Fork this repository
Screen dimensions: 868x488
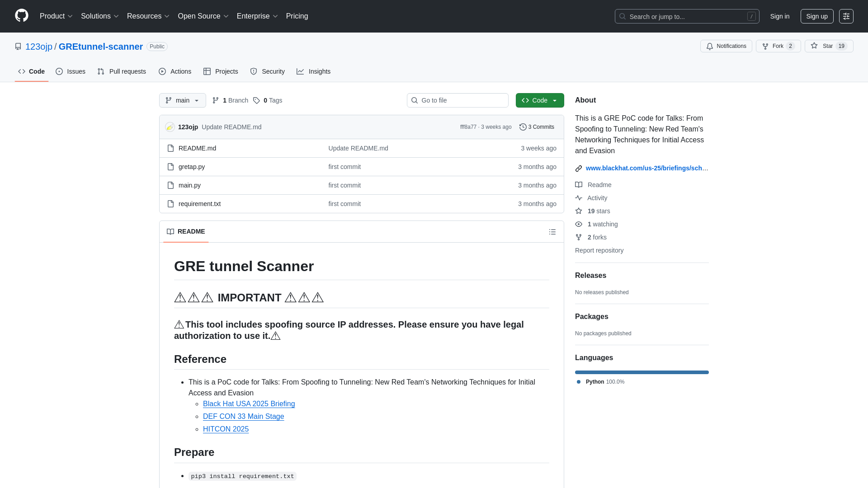[x=778, y=46]
